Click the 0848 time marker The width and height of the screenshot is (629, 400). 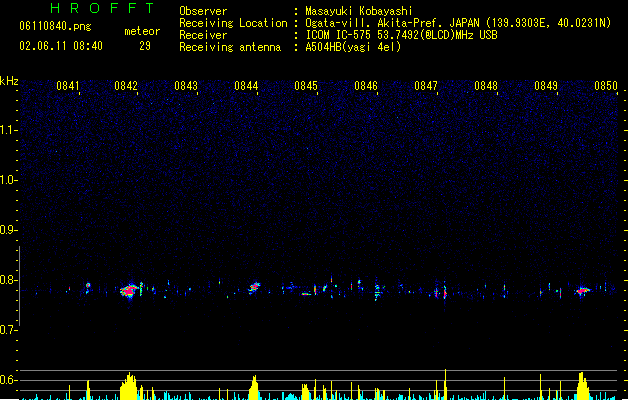pyautogui.click(x=486, y=86)
